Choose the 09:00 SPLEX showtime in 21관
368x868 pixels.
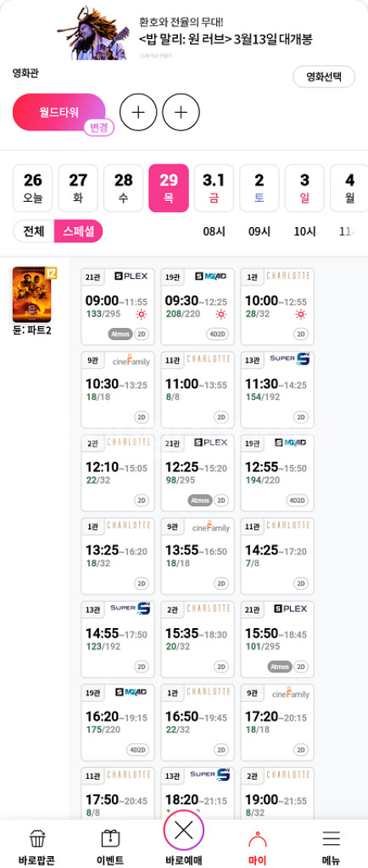pyautogui.click(x=118, y=307)
